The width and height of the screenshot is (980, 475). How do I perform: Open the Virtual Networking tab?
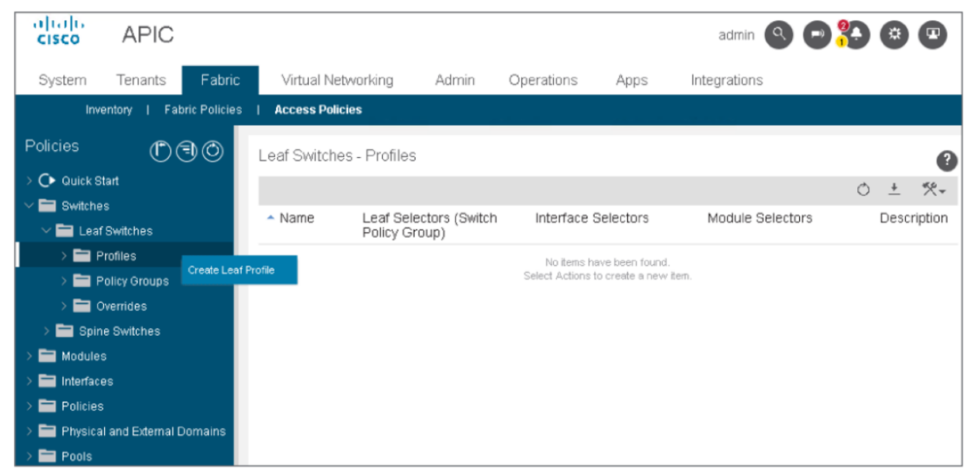(337, 80)
